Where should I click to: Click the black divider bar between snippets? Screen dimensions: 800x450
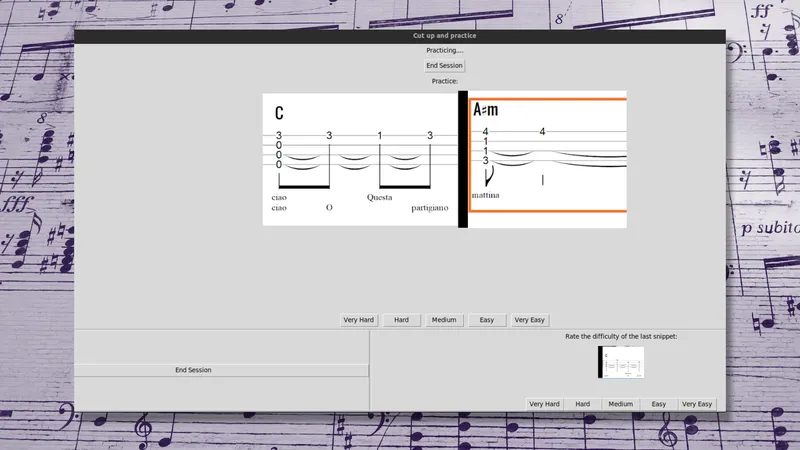pyautogui.click(x=463, y=160)
